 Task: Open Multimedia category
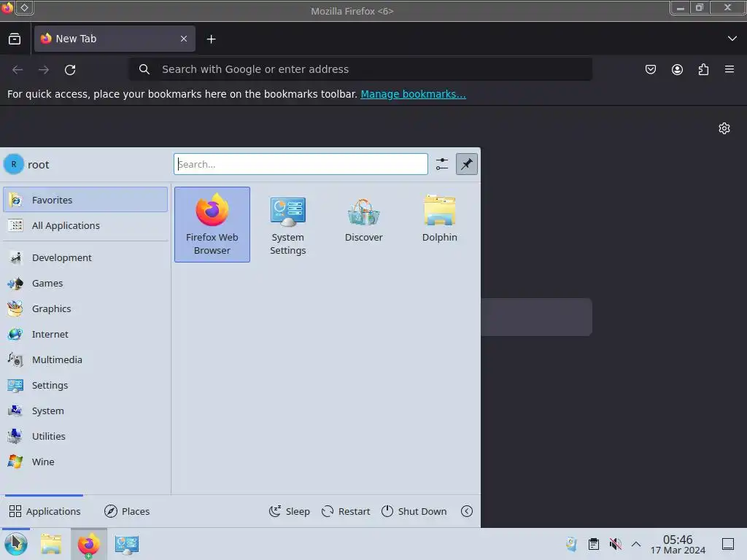85,360
